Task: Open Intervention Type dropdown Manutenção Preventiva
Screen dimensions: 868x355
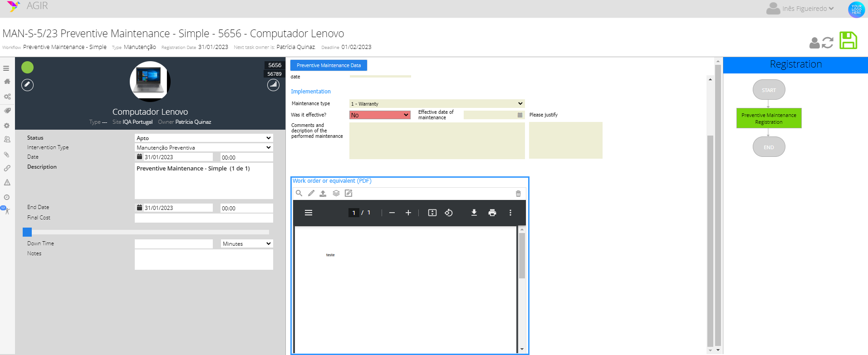Action: click(204, 147)
